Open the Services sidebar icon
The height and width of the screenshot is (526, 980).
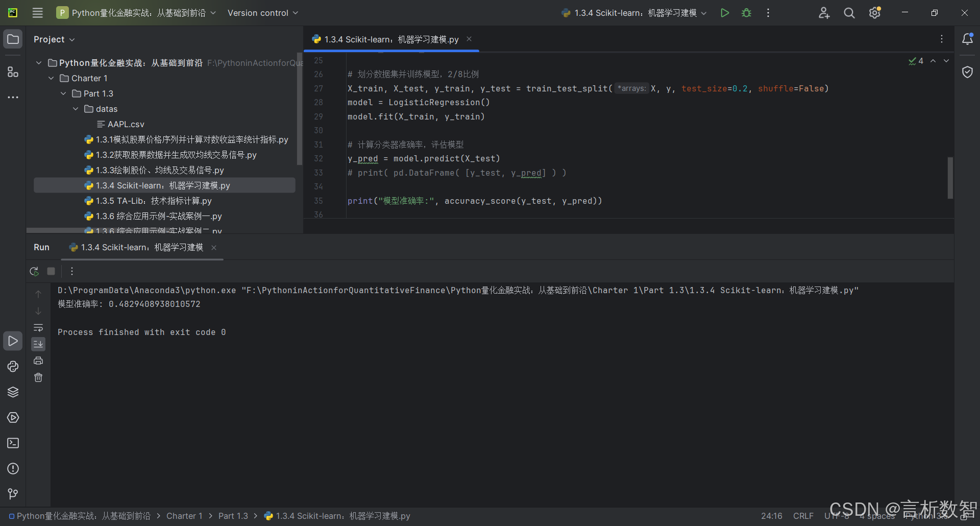point(13,417)
